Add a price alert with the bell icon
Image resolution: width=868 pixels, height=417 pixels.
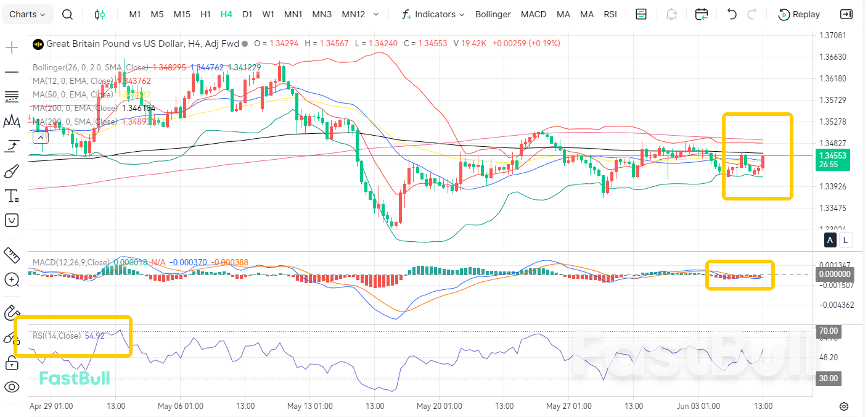point(672,14)
